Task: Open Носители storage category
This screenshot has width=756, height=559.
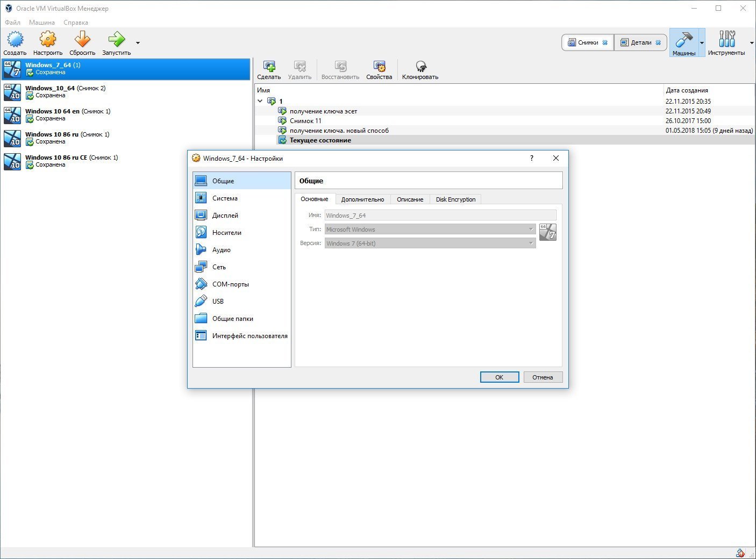Action: [242, 233]
